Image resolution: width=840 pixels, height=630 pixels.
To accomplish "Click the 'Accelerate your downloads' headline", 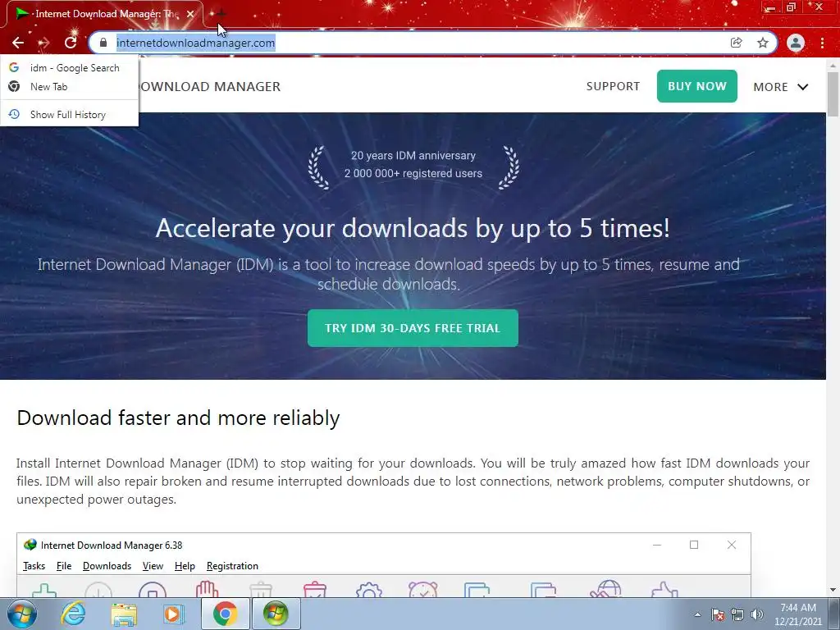I will [413, 228].
